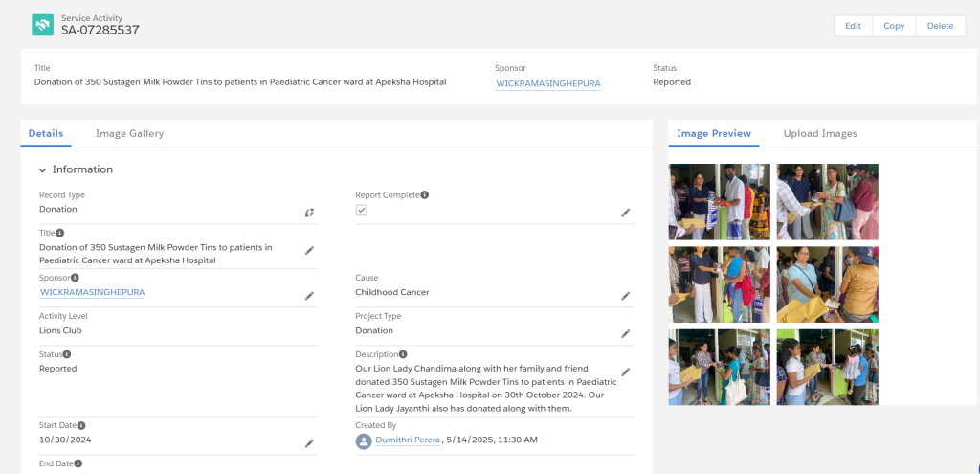Screen dimensions: 980x474
Task: Show info tooltip beside Status label
Action: pos(67,354)
